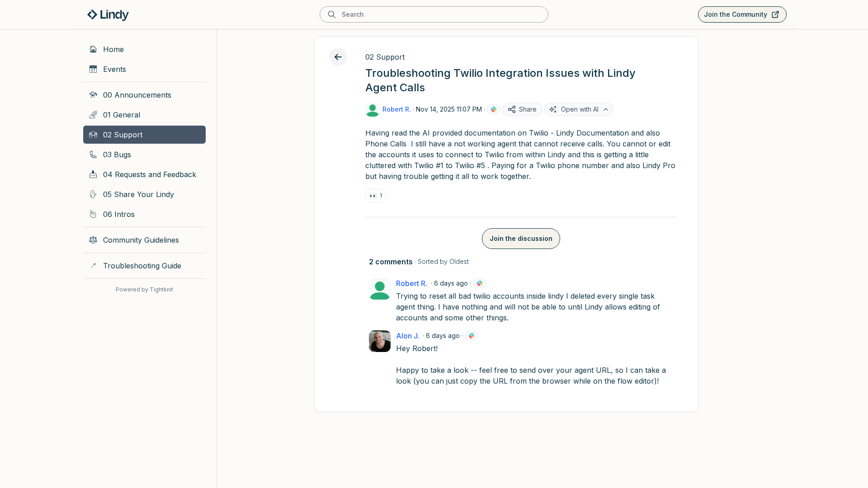The height and width of the screenshot is (488, 868).
Task: Click the Slack icon beside post date
Action: point(493,109)
